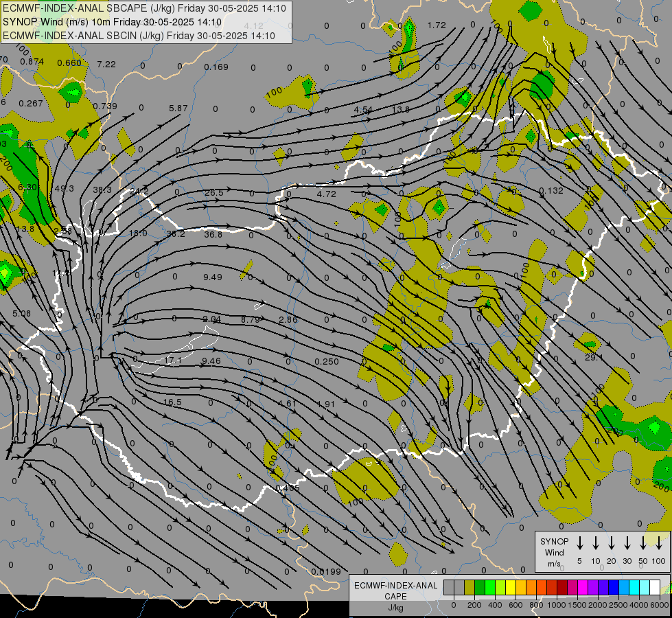Choose the bright magenta CAPE legend swatch
The height and width of the screenshot is (618, 672).
(583, 587)
